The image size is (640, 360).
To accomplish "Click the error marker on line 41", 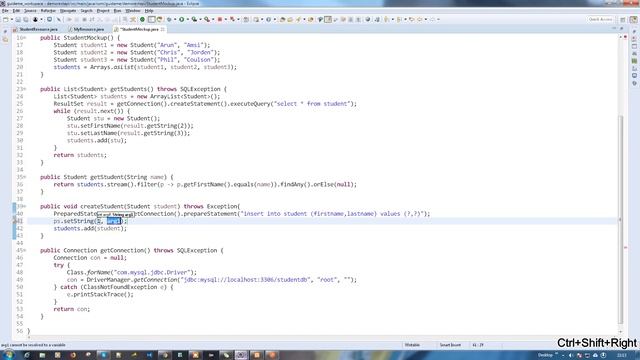I will (15, 221).
